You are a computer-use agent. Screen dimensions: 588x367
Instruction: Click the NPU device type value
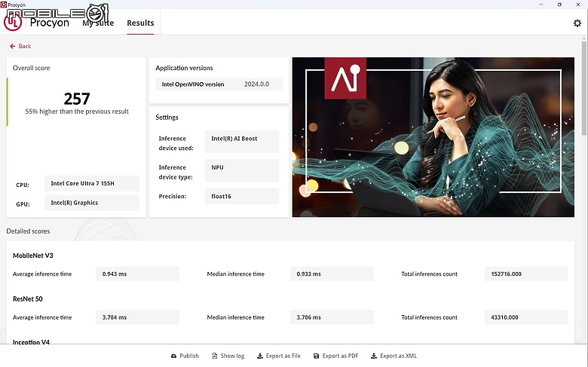[x=242, y=170]
